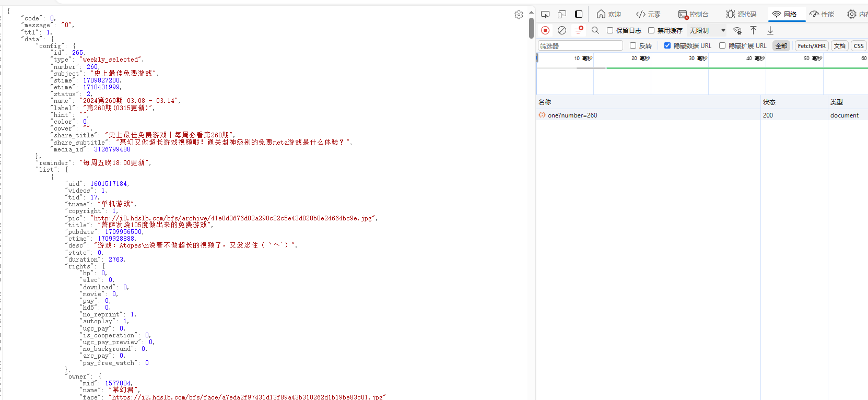
Task: Switch to 性能 performance tab
Action: click(x=822, y=14)
